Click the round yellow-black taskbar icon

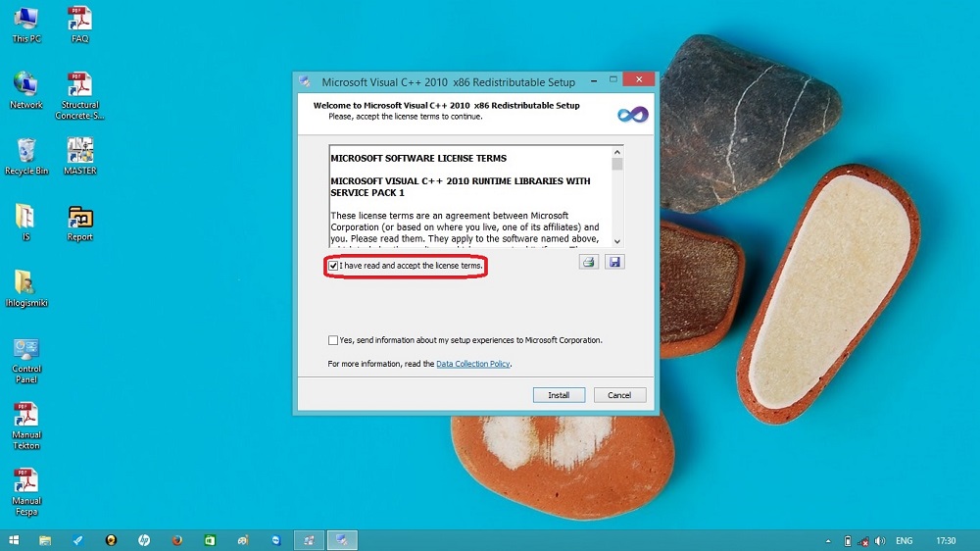[111, 540]
